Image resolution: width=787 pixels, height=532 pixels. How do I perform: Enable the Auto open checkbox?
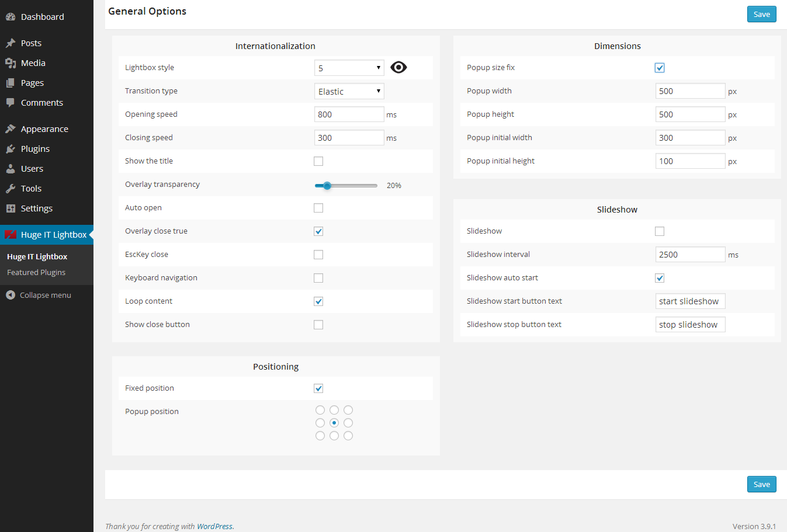tap(318, 208)
